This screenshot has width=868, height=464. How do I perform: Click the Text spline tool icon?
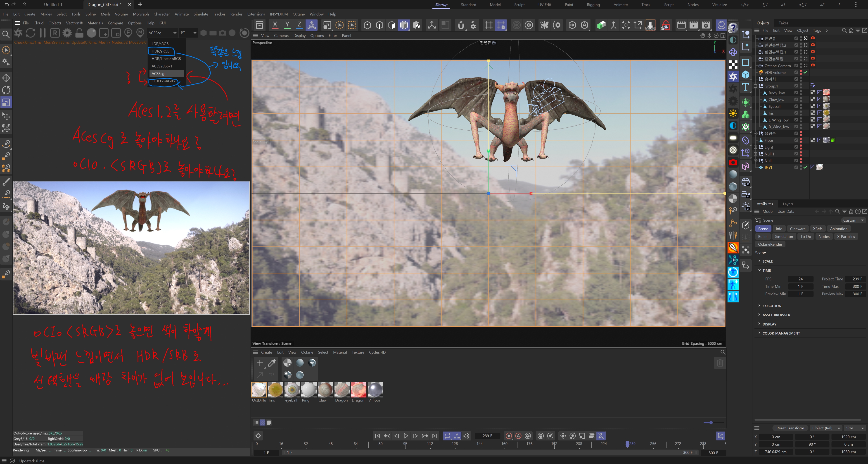point(746,87)
